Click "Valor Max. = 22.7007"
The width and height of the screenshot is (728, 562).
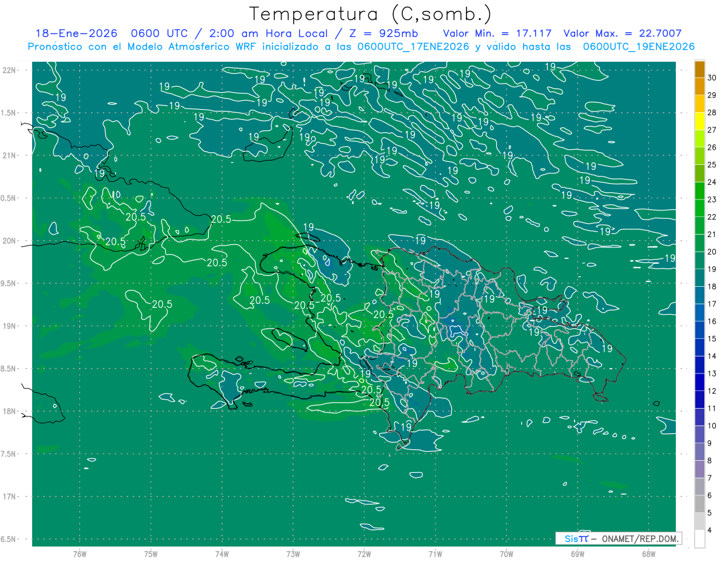622,33
